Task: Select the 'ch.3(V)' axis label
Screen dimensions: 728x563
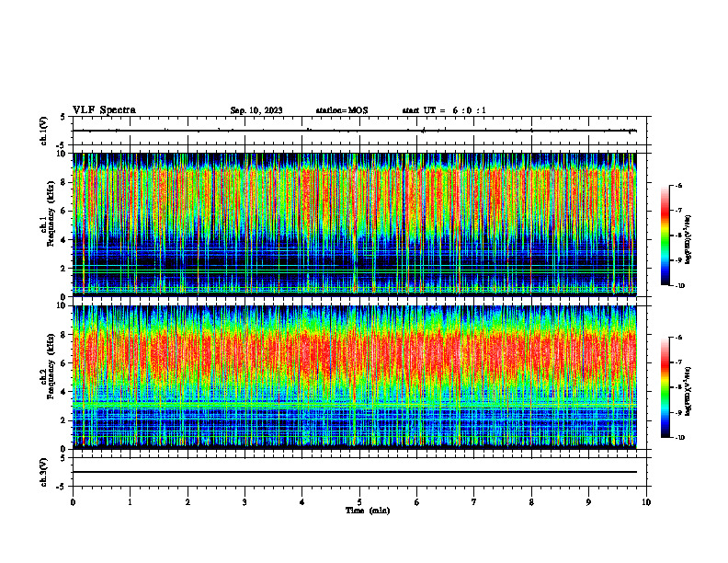Action: [x=44, y=472]
